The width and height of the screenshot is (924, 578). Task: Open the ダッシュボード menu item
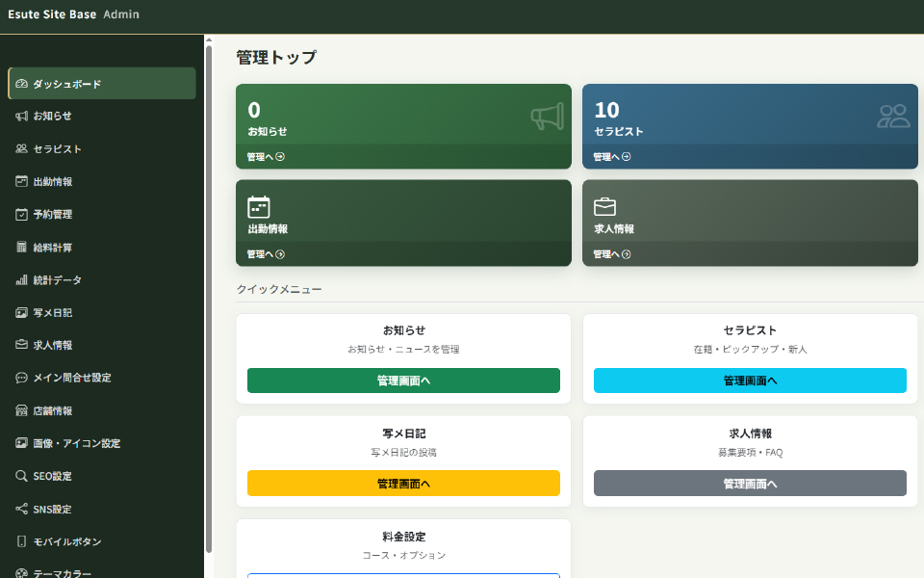tap(102, 83)
